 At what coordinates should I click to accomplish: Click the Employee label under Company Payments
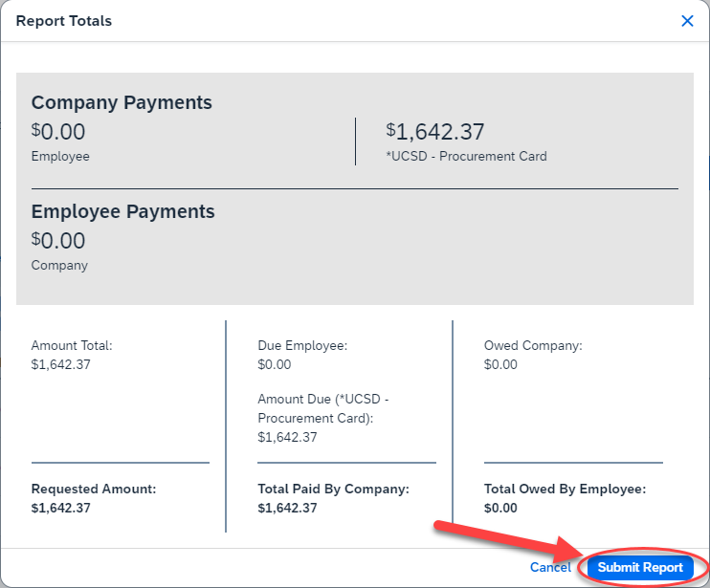(60, 156)
